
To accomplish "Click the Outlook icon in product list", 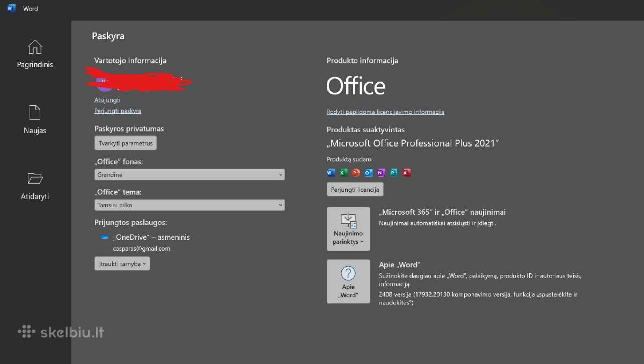I will [x=369, y=173].
